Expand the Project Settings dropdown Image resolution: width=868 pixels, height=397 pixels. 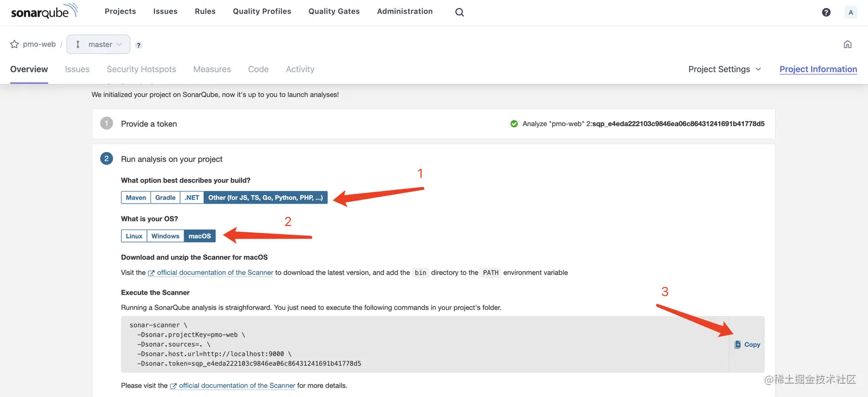[724, 69]
